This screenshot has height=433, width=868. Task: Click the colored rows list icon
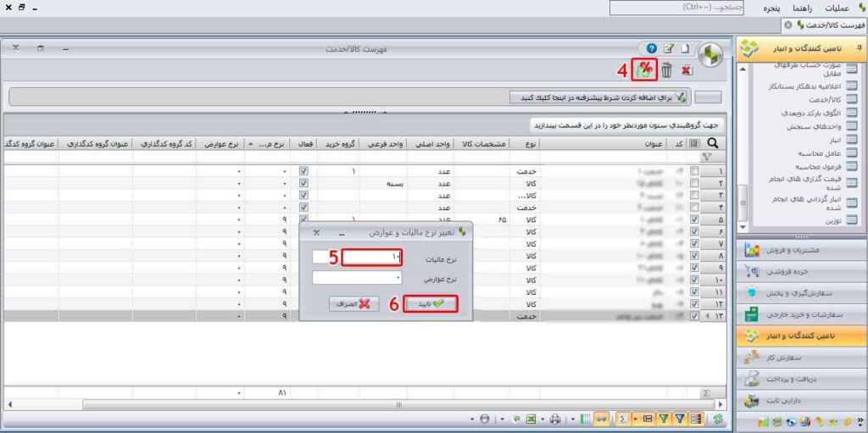[x=696, y=419]
